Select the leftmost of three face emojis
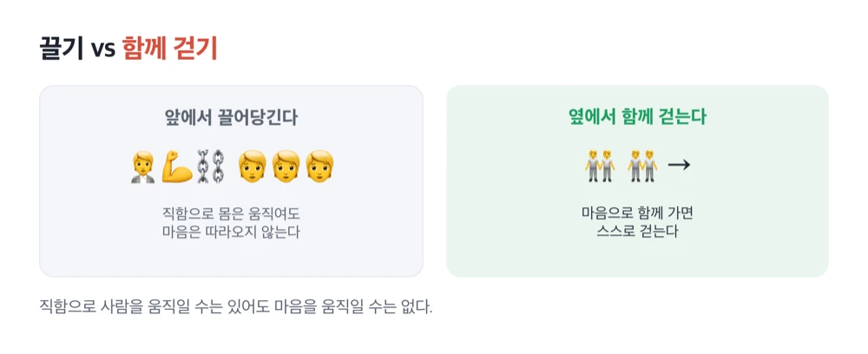This screenshot has width=868, height=354. tap(253, 167)
